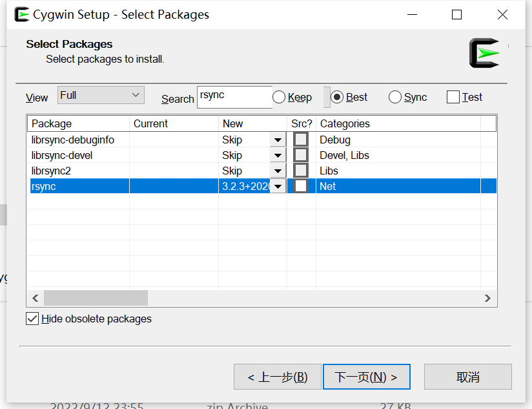Minimize the Cygwin Setup window
This screenshot has height=409, width=532.
point(412,15)
